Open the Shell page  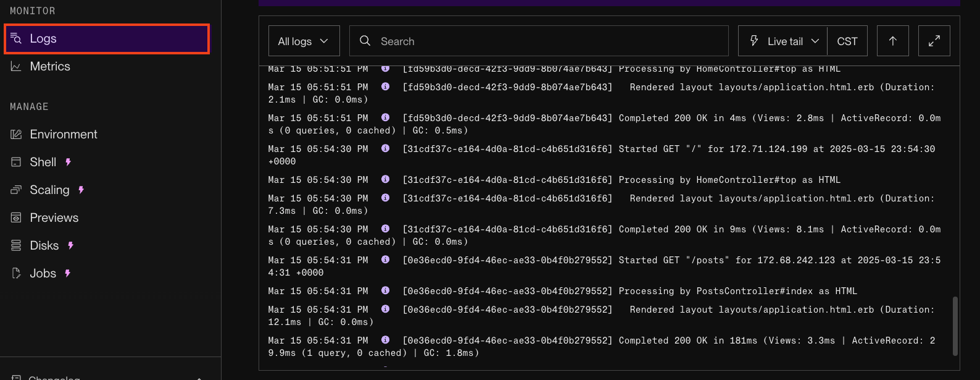(x=43, y=163)
